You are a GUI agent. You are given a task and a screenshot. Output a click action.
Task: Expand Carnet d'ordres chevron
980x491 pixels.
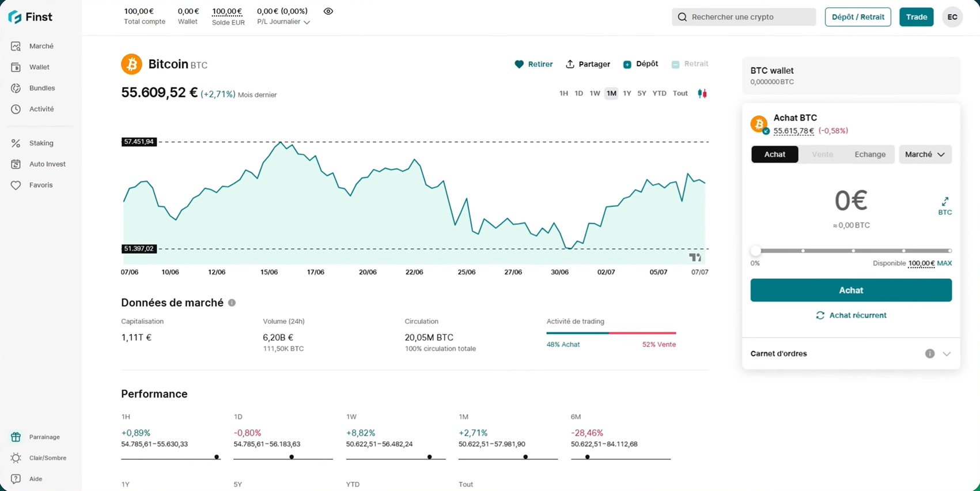[x=947, y=354]
